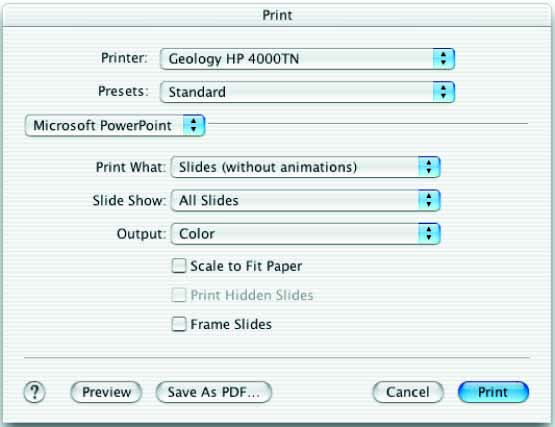The width and height of the screenshot is (555, 427).
Task: Click the blue arrows on Presets popup
Action: tap(444, 92)
